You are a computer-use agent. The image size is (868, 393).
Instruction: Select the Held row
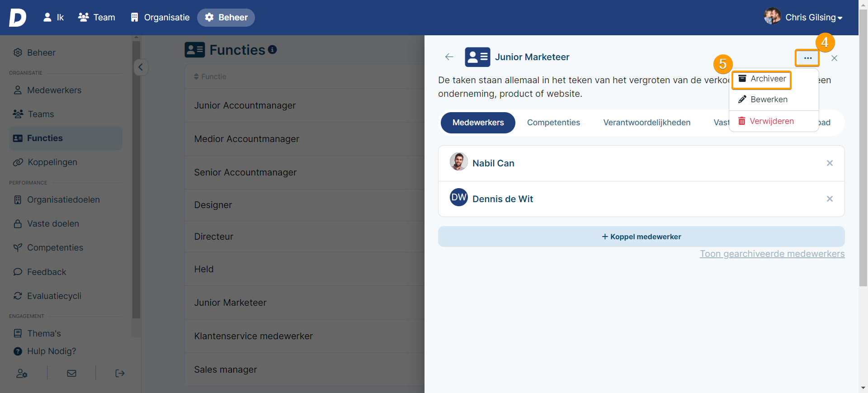[304, 269]
